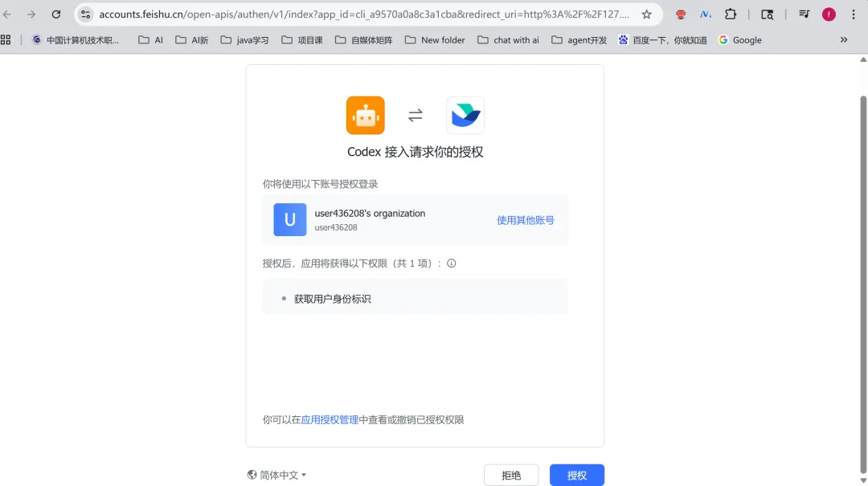Open the agent开发 bookmark folder
This screenshot has height=486, width=868.
tap(579, 40)
